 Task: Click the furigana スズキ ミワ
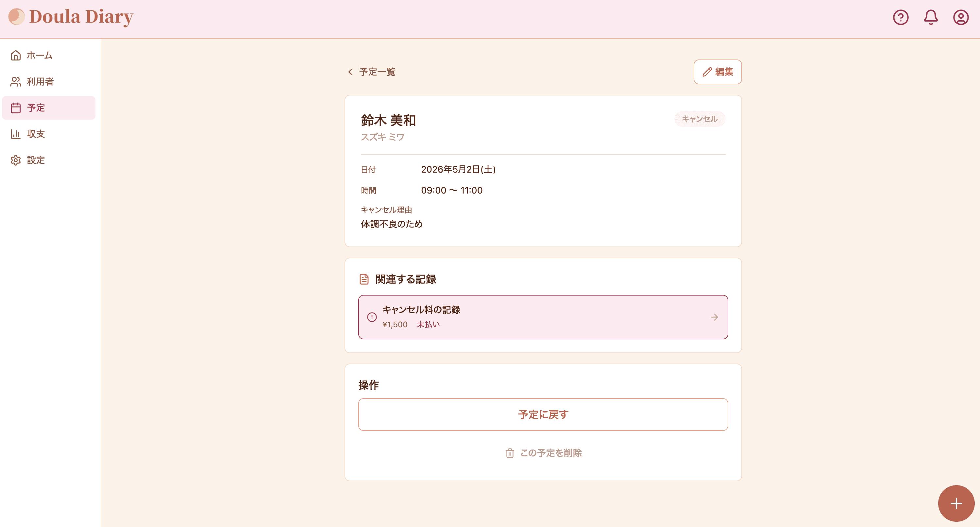point(382,137)
